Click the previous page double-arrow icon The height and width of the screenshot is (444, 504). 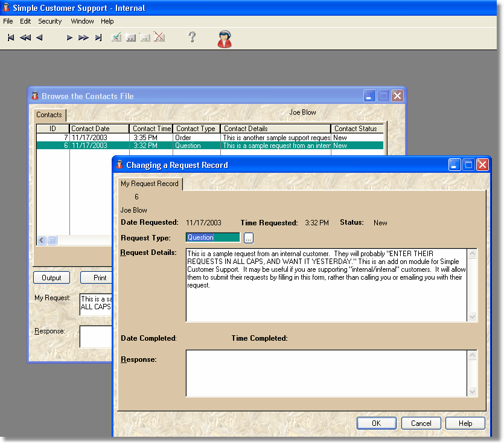coord(25,37)
